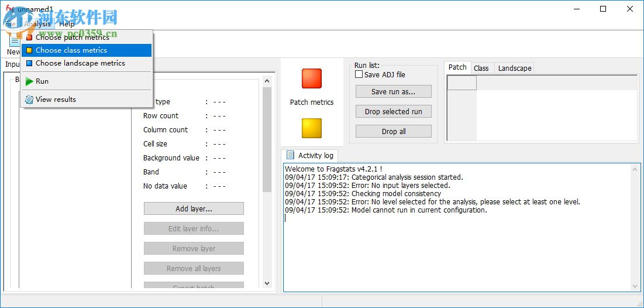This screenshot has width=644, height=308.
Task: Click the View results document icon
Action: click(x=29, y=100)
